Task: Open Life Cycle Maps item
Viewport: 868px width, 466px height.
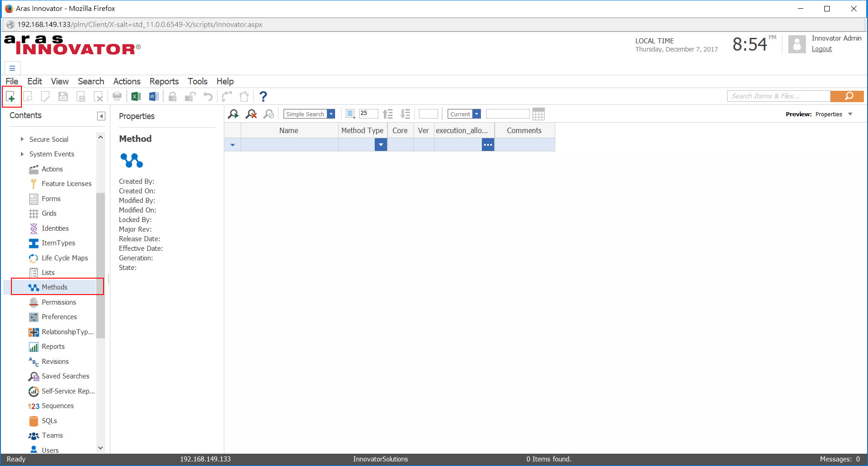Action: [x=65, y=258]
